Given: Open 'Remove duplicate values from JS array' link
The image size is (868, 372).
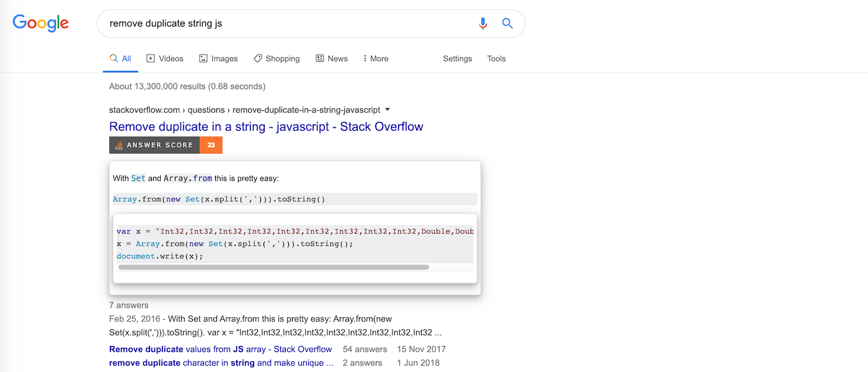Looking at the screenshot, I should click(x=220, y=349).
